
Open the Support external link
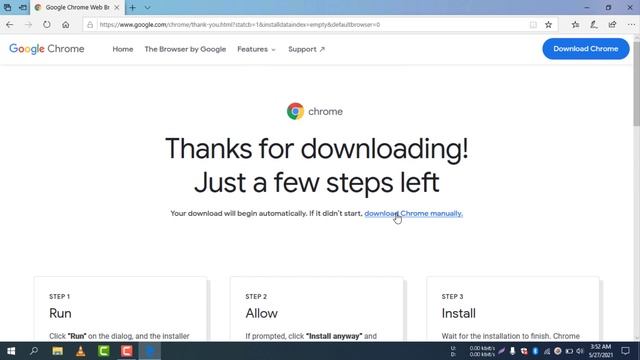(307, 49)
